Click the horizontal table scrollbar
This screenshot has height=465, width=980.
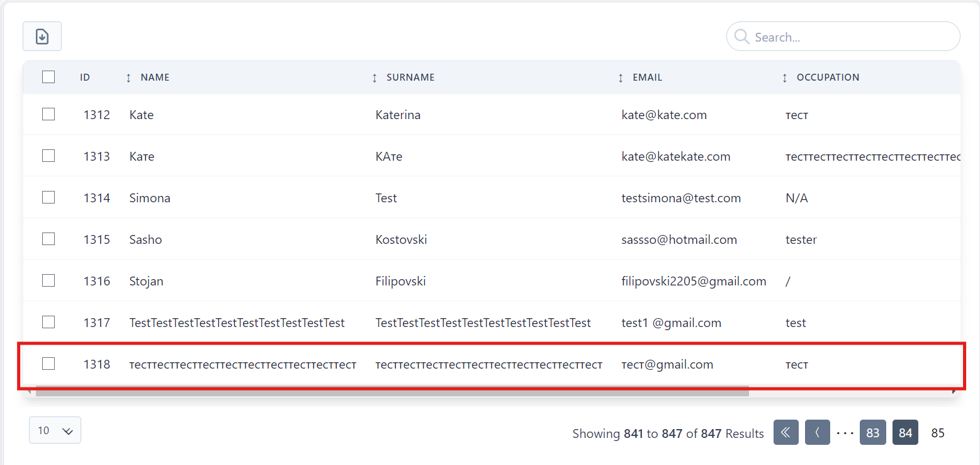coord(391,392)
